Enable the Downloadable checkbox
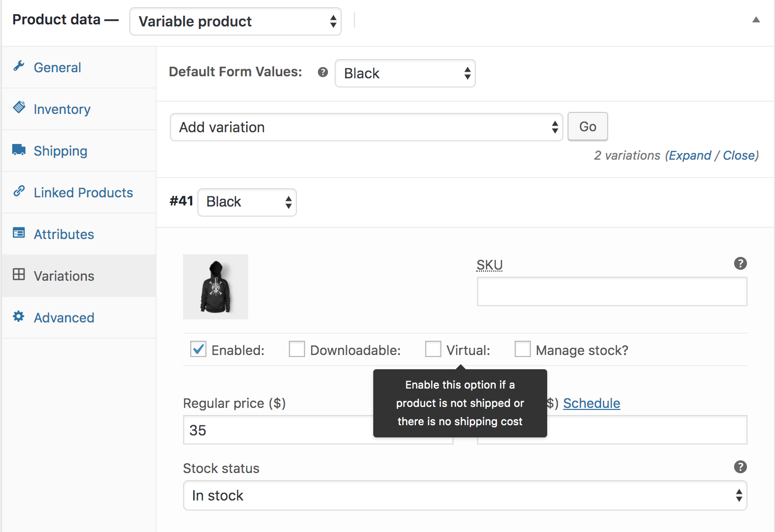The height and width of the screenshot is (532, 775). 297,349
